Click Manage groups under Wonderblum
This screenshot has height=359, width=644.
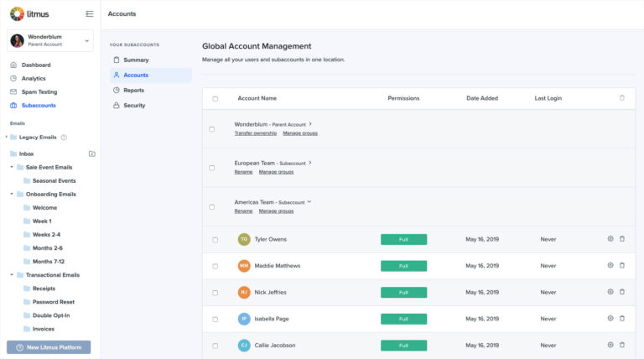[300, 133]
